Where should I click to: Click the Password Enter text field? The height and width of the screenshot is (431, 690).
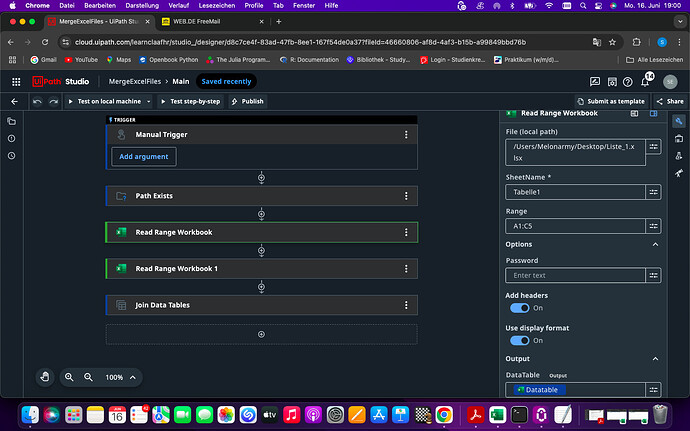(575, 275)
